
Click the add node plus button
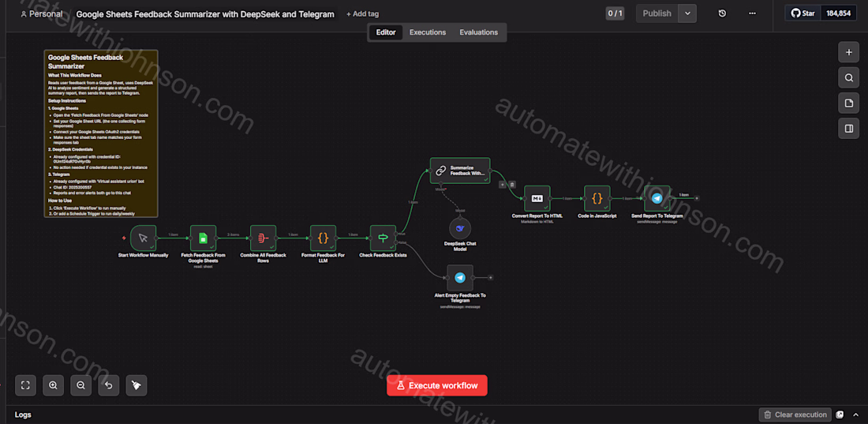[x=848, y=53]
